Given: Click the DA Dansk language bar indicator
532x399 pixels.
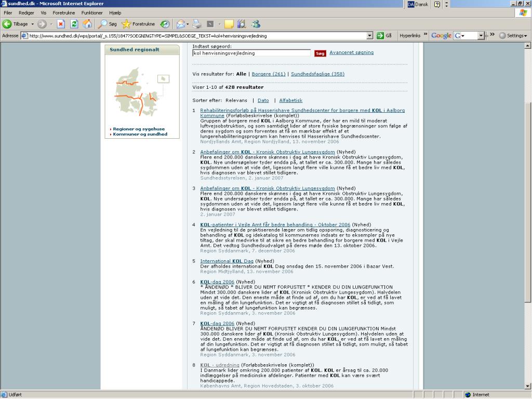Looking at the screenshot, I should tap(418, 4).
